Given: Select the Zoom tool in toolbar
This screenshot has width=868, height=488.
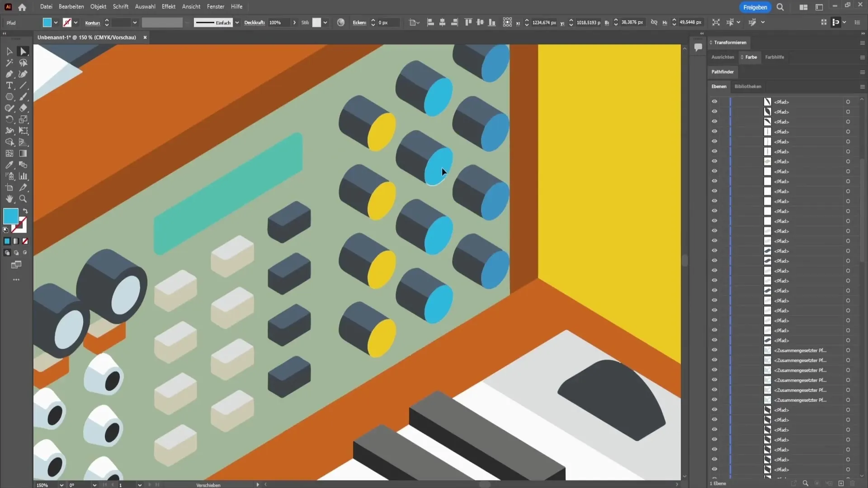Looking at the screenshot, I should [23, 199].
